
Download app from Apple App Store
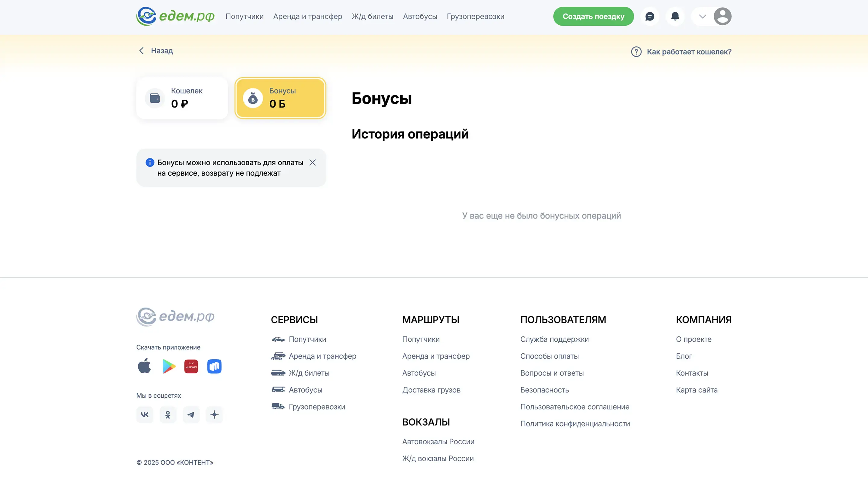point(145,366)
